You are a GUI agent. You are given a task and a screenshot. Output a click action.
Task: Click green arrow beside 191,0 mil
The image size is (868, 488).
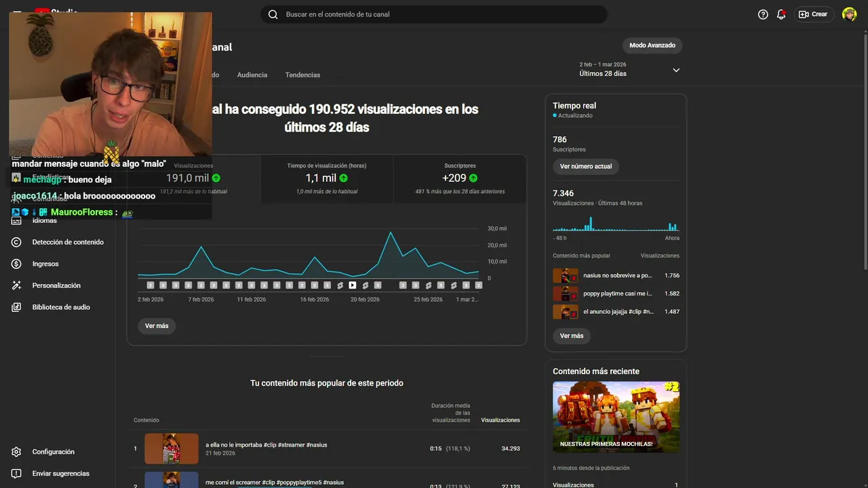tap(216, 178)
